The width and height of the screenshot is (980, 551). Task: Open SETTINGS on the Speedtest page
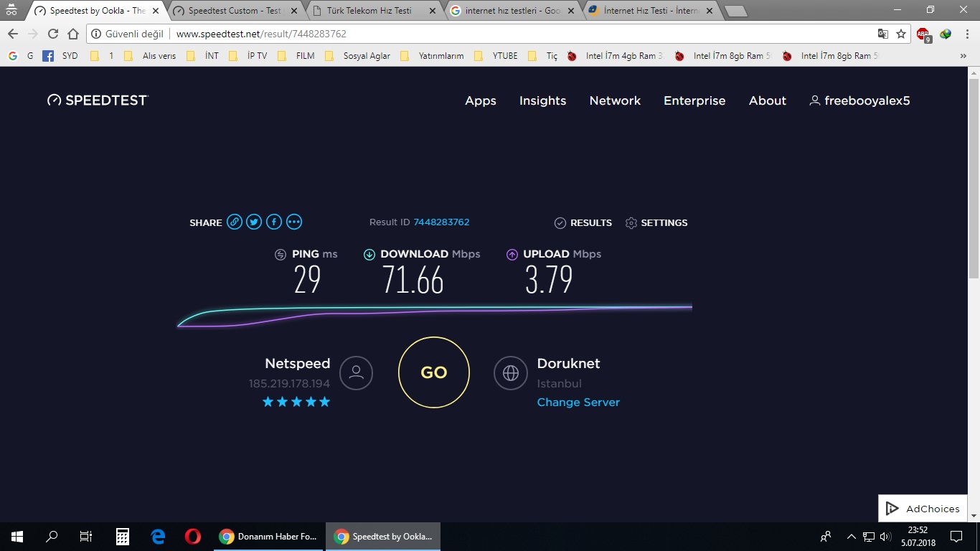click(x=656, y=222)
